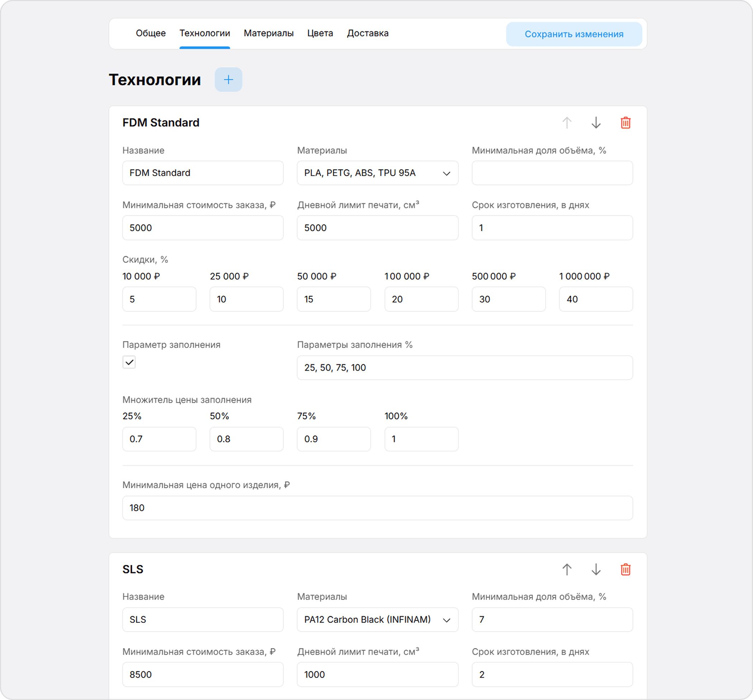Image resolution: width=753 pixels, height=700 pixels.
Task: Edit discount field for 10 000 ₽
Action: (x=160, y=299)
